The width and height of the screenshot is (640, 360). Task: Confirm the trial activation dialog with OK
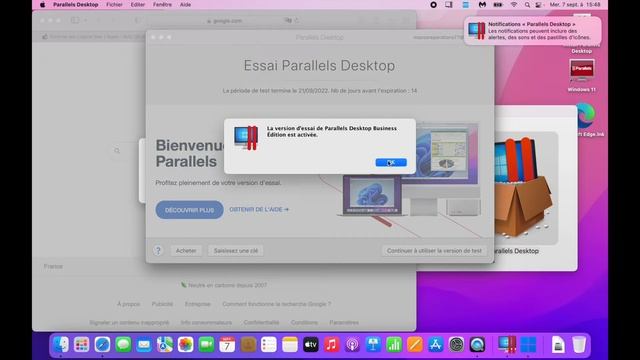tap(391, 162)
